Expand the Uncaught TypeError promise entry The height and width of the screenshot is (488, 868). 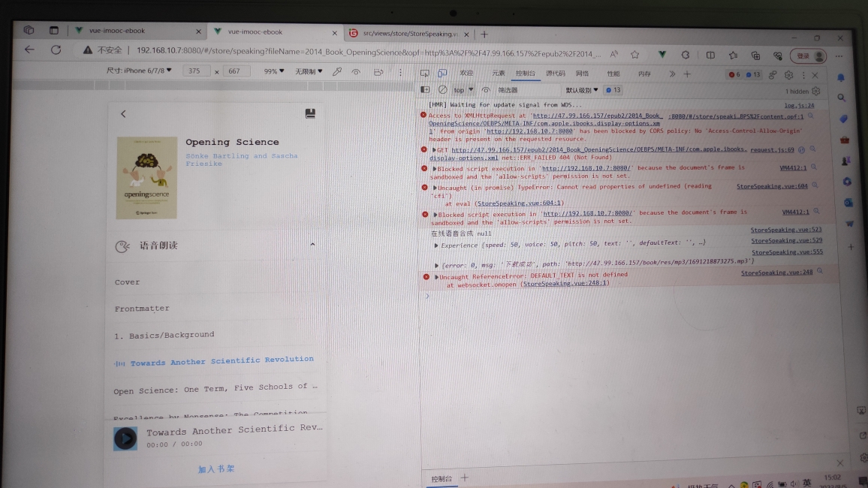(x=435, y=188)
